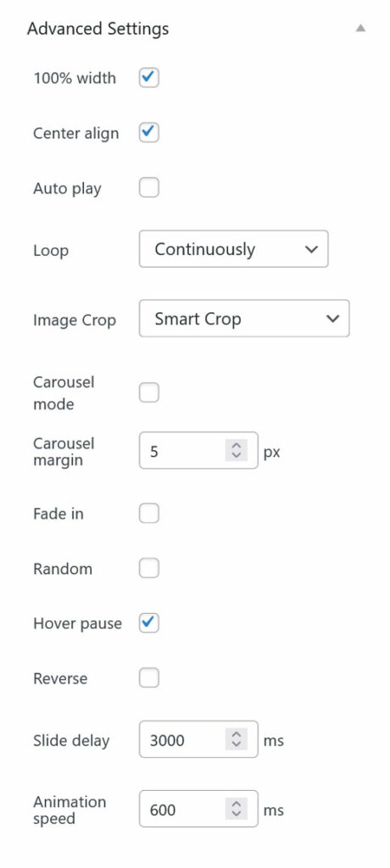The width and height of the screenshot is (390, 868).
Task: Click the Animation speed input field
Action: [x=198, y=810]
